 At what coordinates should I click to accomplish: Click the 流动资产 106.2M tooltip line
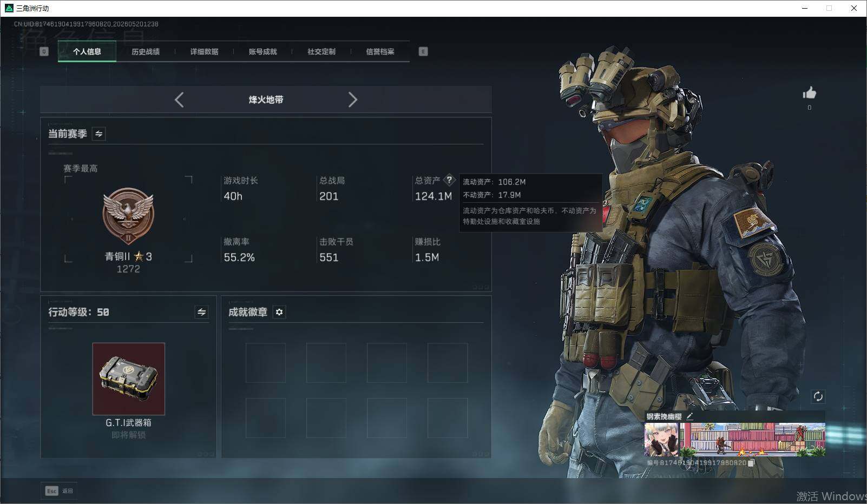coord(494,182)
